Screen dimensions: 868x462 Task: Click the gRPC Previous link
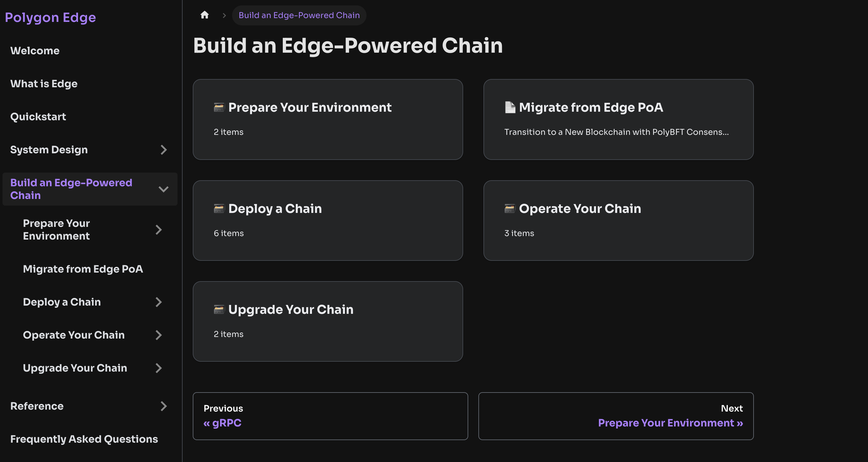point(223,423)
